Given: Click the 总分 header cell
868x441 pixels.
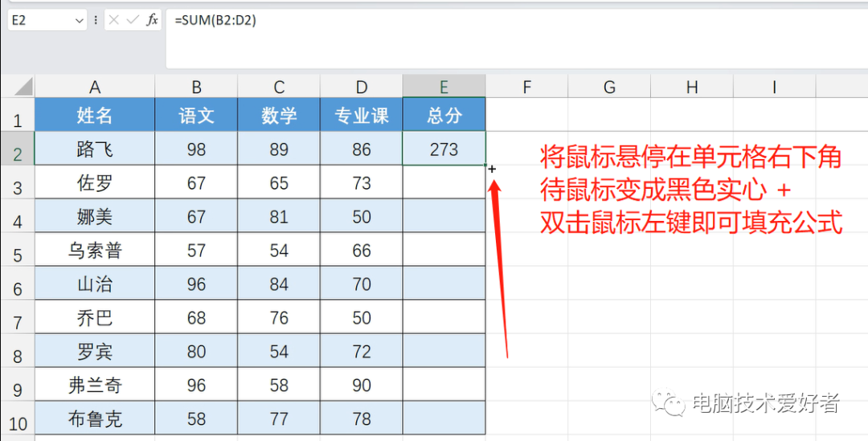Looking at the screenshot, I should pos(444,115).
